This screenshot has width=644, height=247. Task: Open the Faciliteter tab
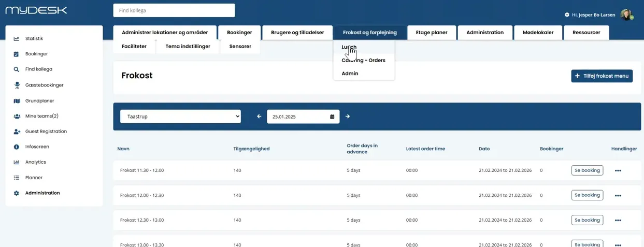click(134, 47)
